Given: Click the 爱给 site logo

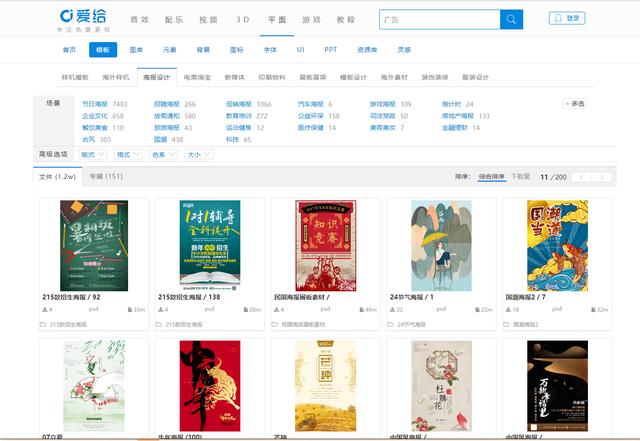Looking at the screenshot, I should (85, 19).
